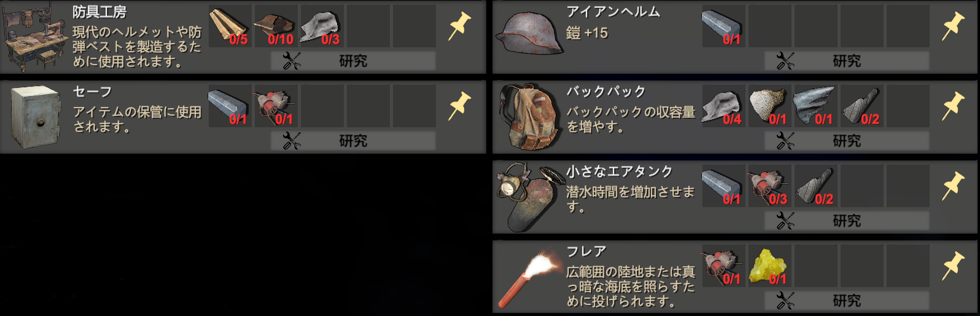Research the フレア item
The image size is (980, 316).
(847, 301)
